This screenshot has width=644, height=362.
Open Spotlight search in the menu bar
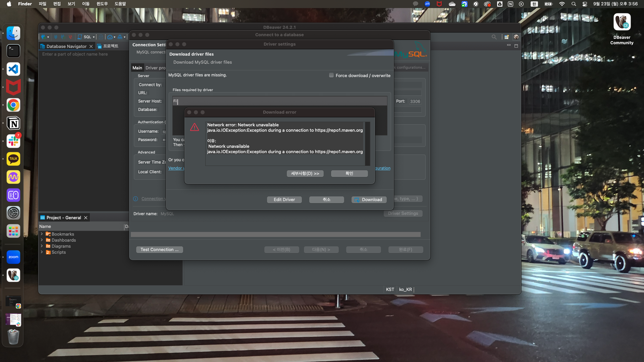click(x=574, y=4)
